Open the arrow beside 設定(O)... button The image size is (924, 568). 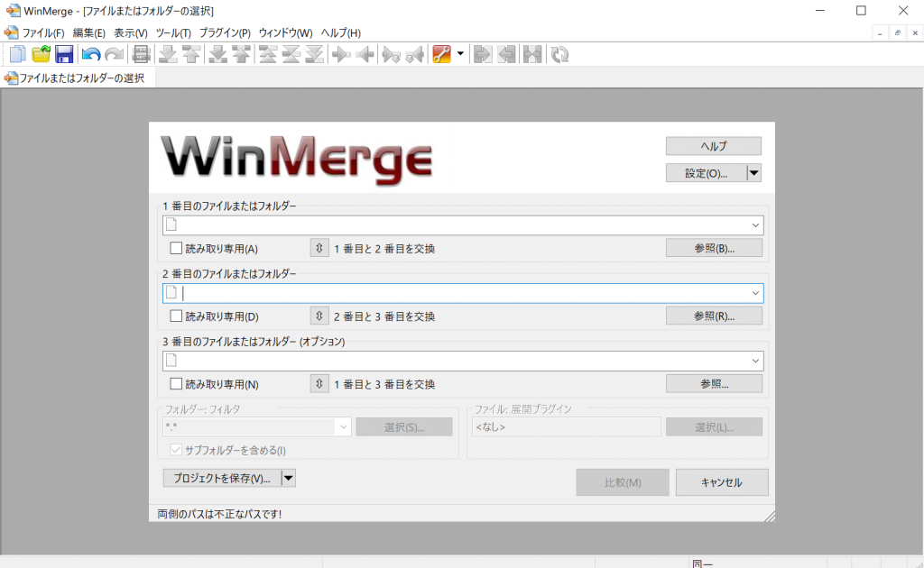[753, 173]
